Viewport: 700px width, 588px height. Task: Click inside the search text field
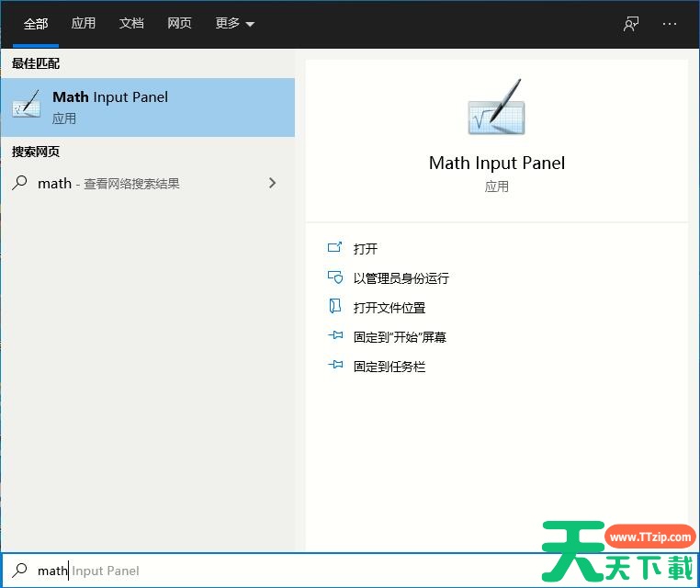click(x=276, y=571)
